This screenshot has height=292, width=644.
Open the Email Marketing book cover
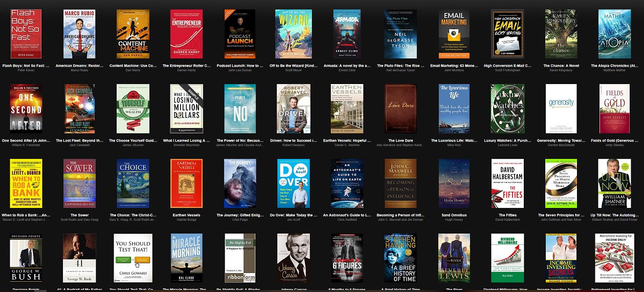pyautogui.click(x=454, y=34)
